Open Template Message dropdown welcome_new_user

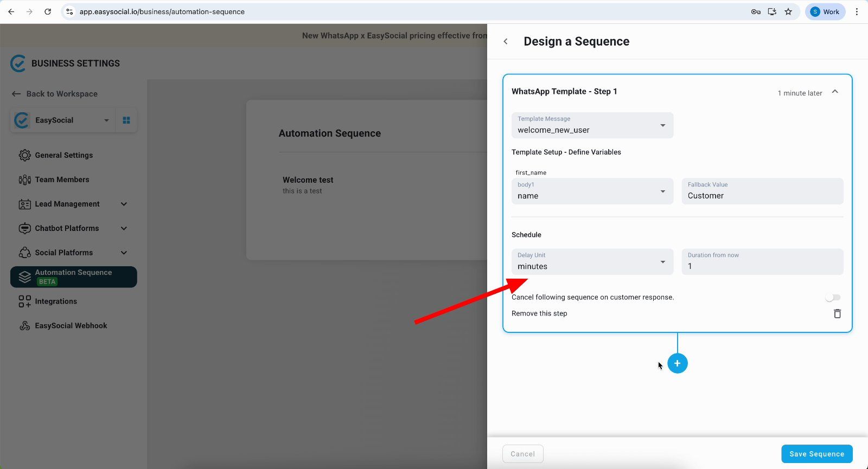pyautogui.click(x=592, y=125)
